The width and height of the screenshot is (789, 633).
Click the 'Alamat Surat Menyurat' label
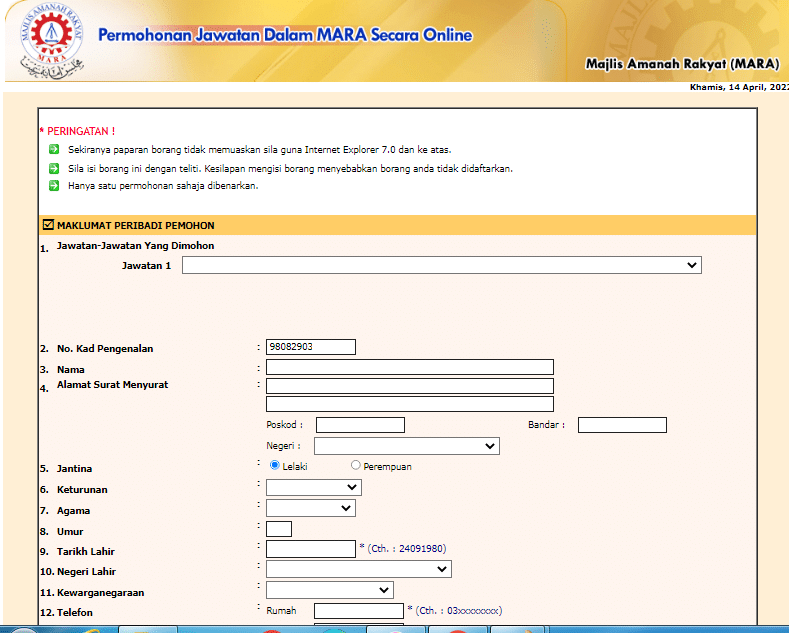[x=112, y=384]
